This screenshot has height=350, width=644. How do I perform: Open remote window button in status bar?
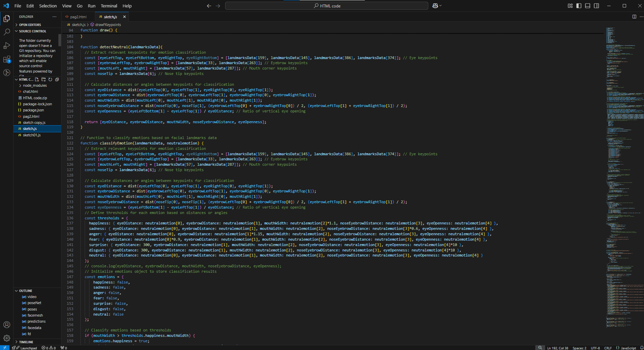tap(5, 348)
